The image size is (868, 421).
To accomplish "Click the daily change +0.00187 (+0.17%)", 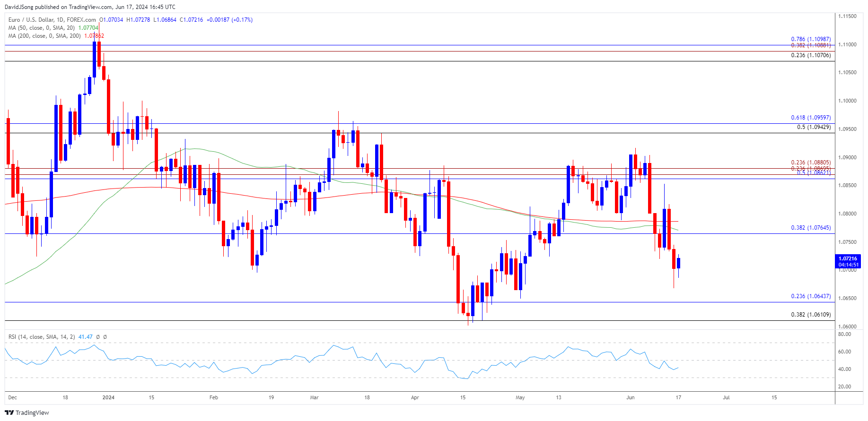I will click(229, 20).
